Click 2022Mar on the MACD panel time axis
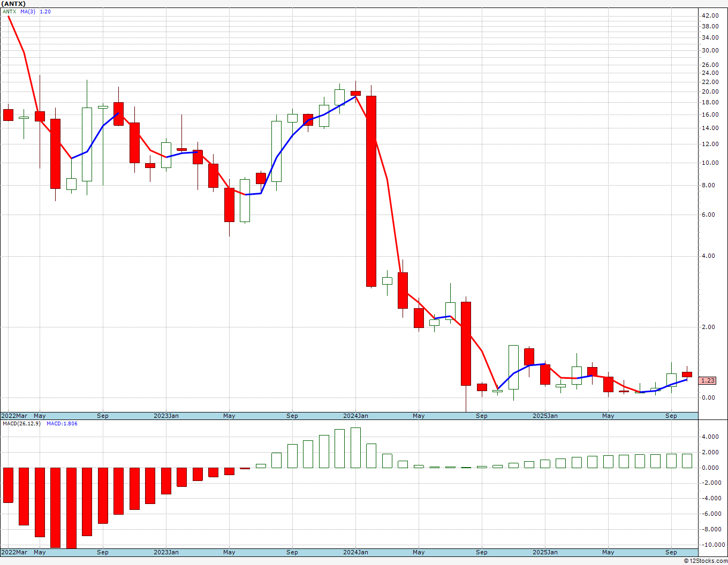The image size is (728, 565). (x=14, y=552)
